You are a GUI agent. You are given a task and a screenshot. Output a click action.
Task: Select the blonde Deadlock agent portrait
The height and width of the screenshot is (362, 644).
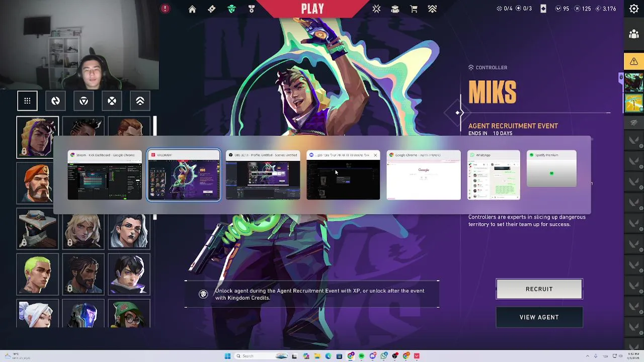coord(83,230)
